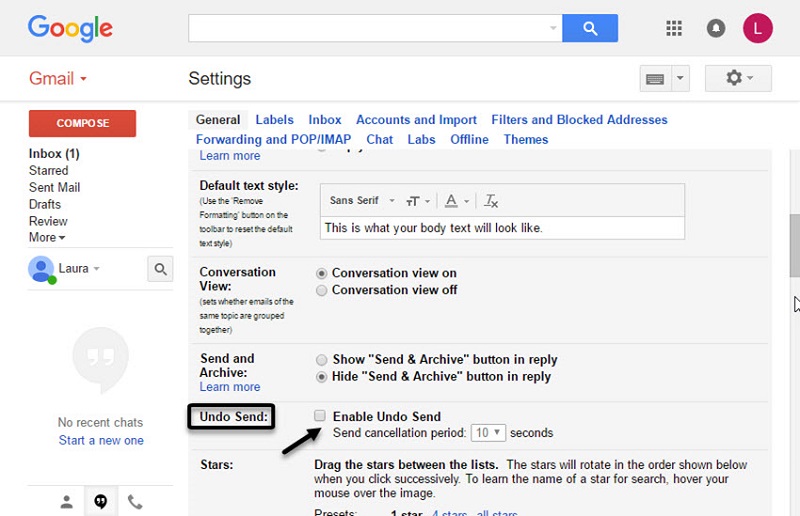Switch to the Themes tab

526,140
